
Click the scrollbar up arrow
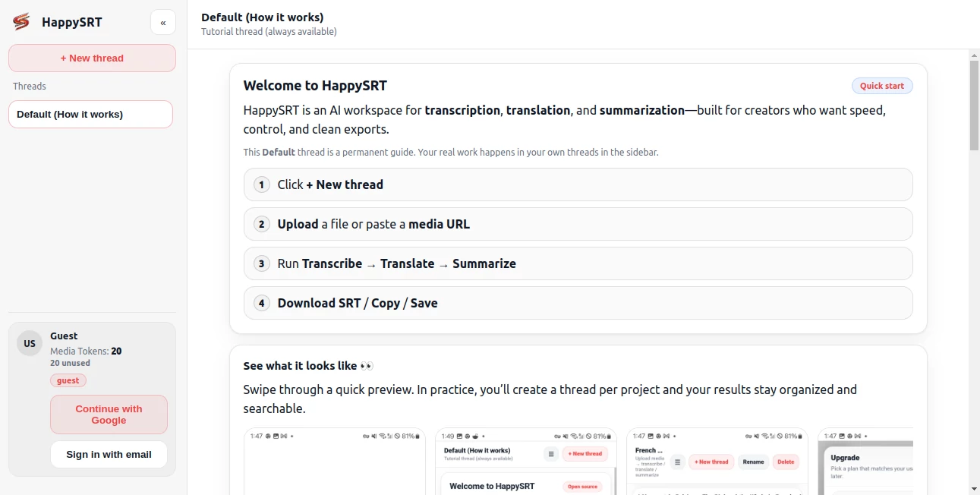tap(974, 55)
